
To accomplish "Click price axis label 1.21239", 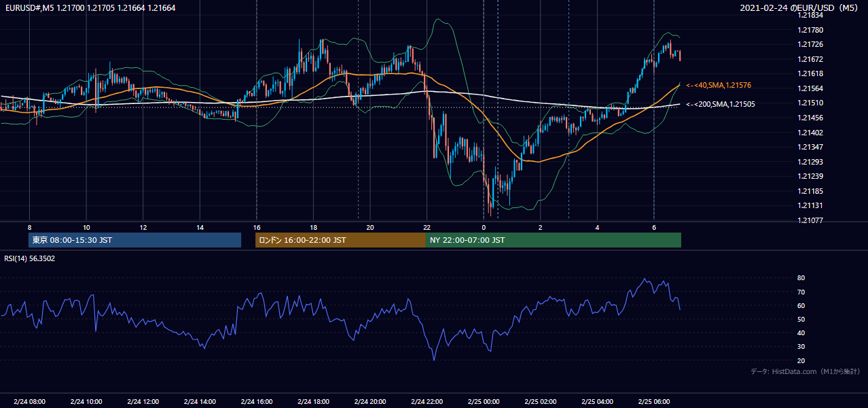I will [810, 176].
